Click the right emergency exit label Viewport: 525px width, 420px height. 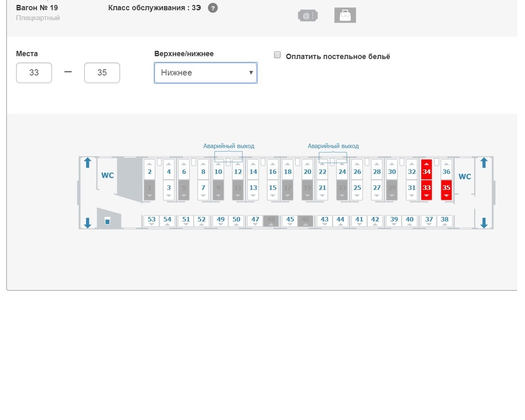333,146
